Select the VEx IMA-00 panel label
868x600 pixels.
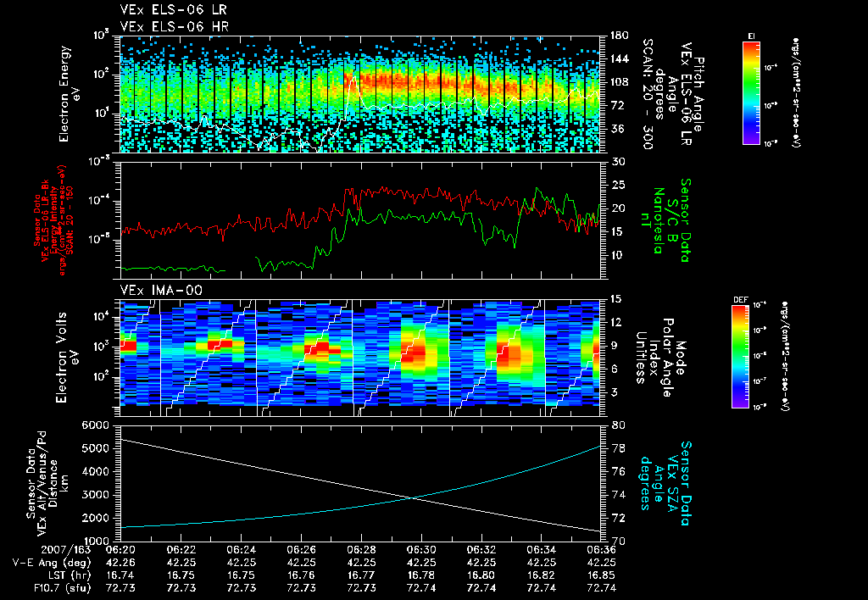[x=161, y=290]
